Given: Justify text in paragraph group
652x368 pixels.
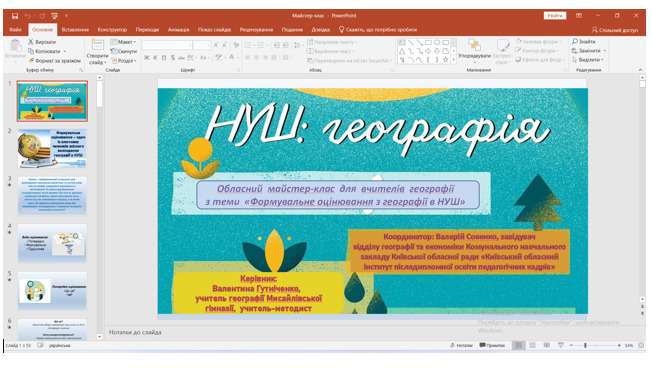Looking at the screenshot, I should (274, 57).
